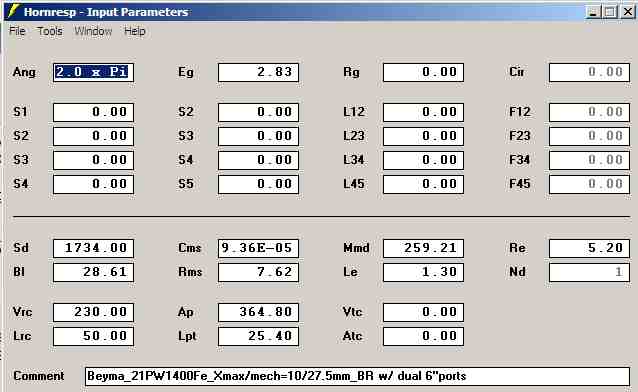This screenshot has height=392, width=638.
Task: Click the Ang label
Action: coord(24,72)
